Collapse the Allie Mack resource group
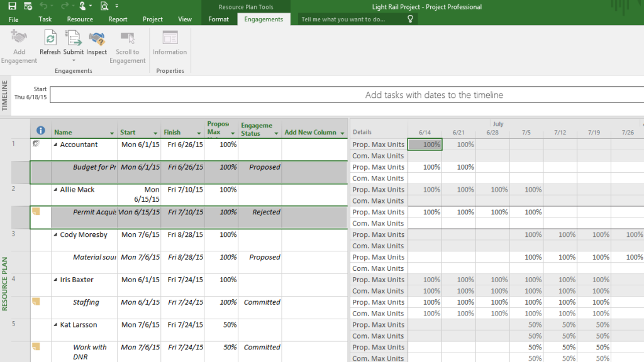644x362 pixels. (x=55, y=190)
